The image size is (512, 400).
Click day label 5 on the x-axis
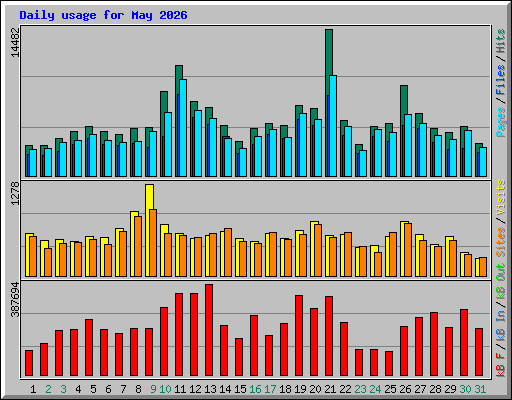[93, 389]
